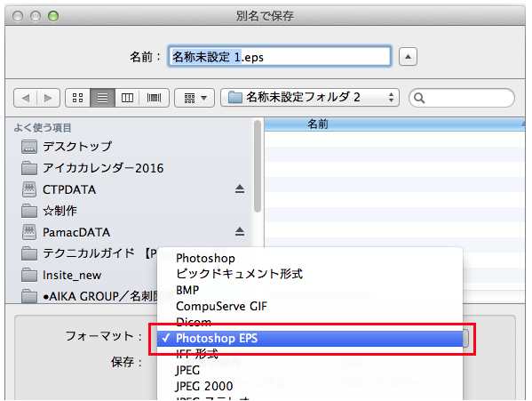Click the CTPDATA disk icon
Viewport: 532px width, 401px height.
[29, 189]
